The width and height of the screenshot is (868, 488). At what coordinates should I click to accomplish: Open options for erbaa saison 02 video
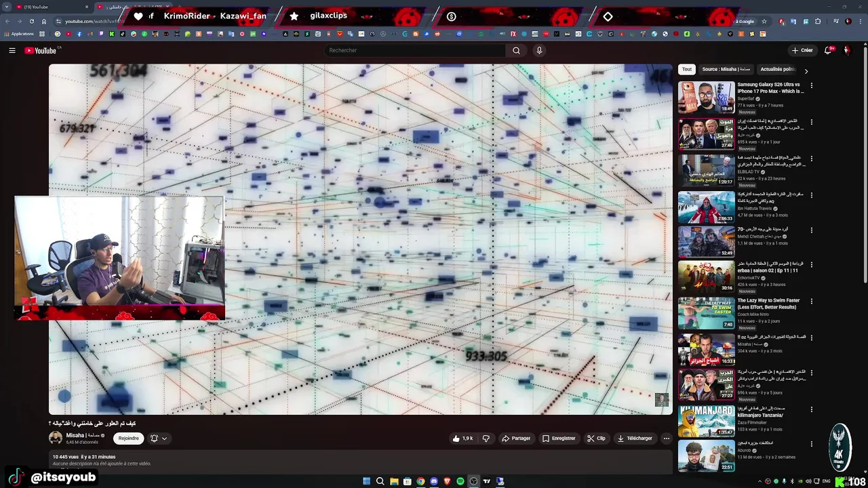(811, 264)
